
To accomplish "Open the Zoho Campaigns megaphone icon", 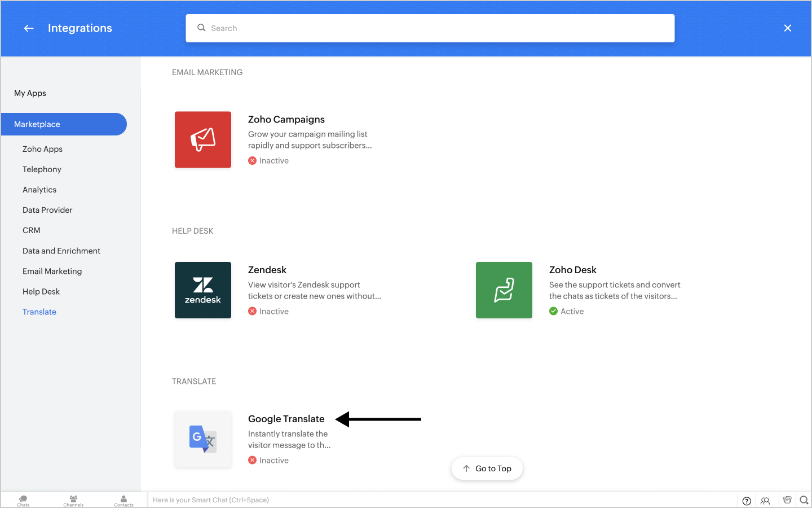I will coord(203,139).
